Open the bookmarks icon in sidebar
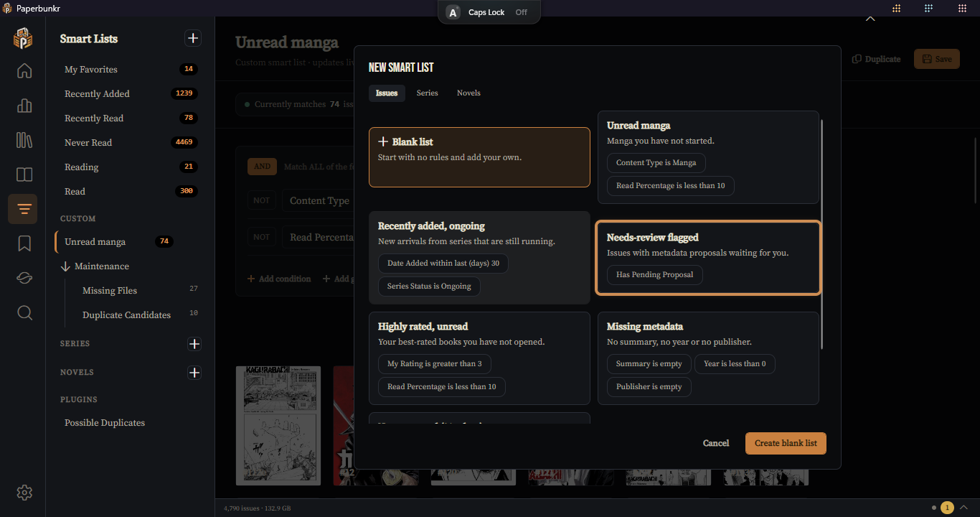 point(24,243)
